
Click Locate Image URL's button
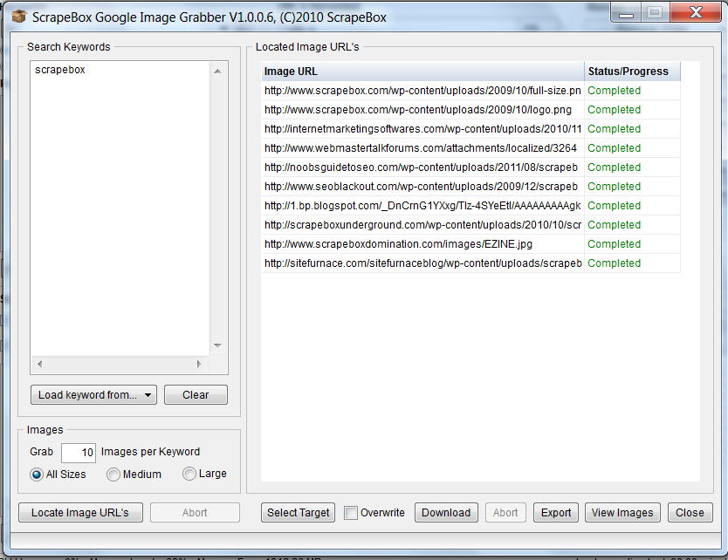click(x=80, y=513)
